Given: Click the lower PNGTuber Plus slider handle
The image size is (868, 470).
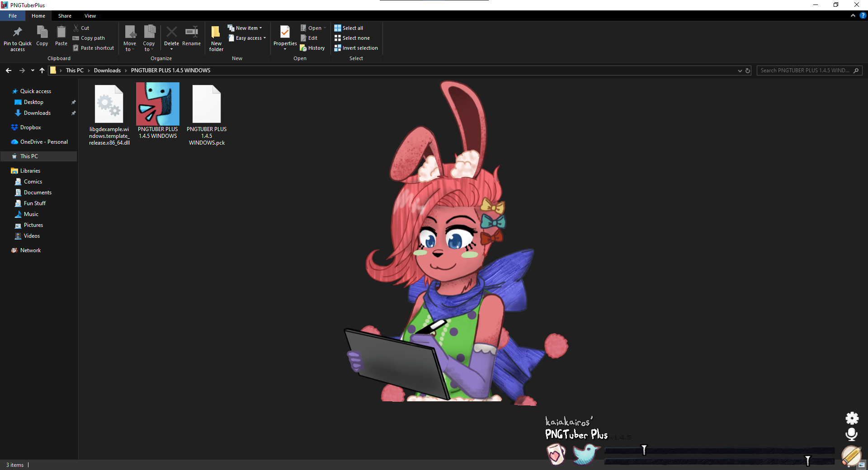Looking at the screenshot, I should point(807,461).
